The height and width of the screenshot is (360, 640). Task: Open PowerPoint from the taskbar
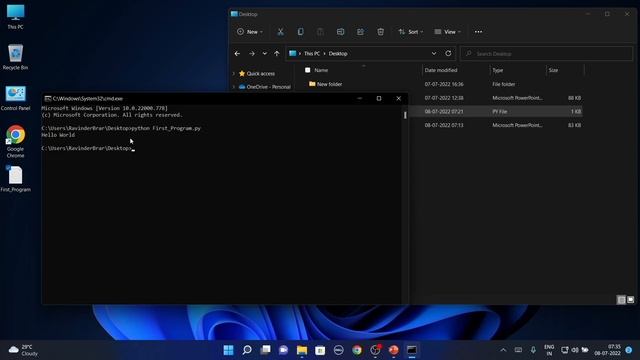393,350
